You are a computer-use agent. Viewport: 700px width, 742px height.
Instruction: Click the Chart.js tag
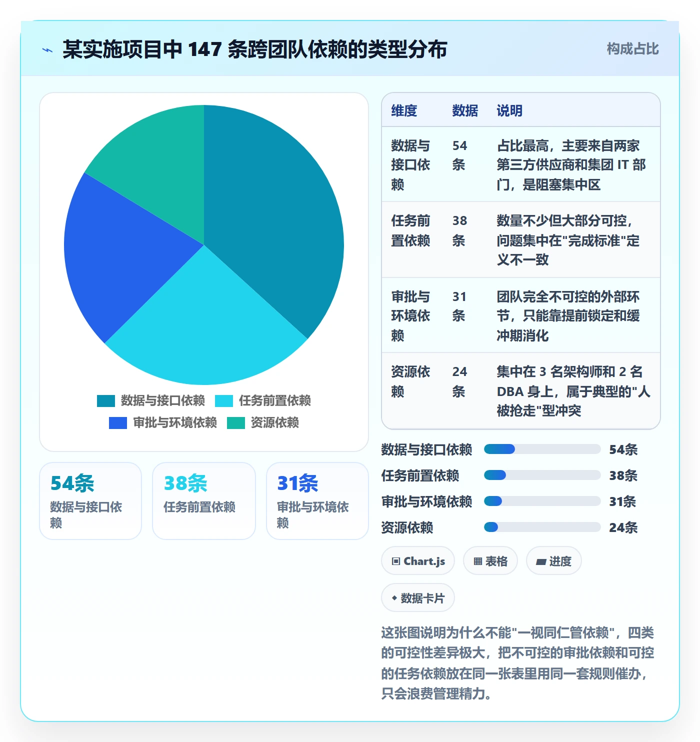[418, 561]
